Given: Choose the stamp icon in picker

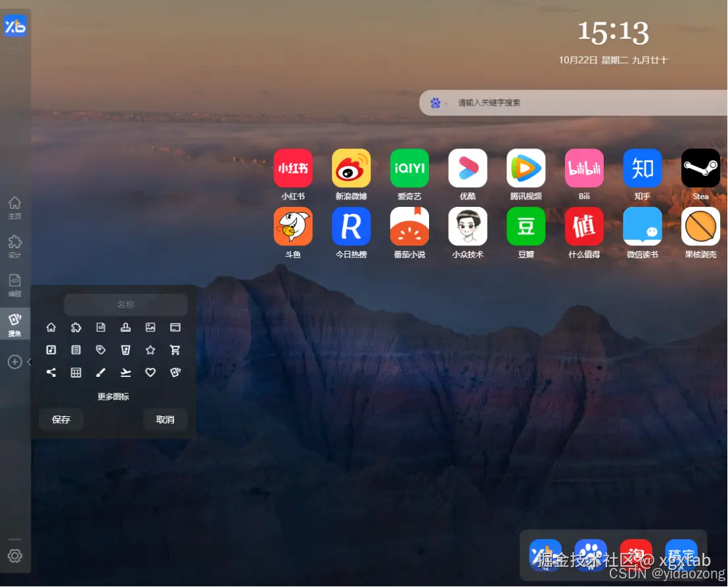Looking at the screenshot, I should click(125, 328).
